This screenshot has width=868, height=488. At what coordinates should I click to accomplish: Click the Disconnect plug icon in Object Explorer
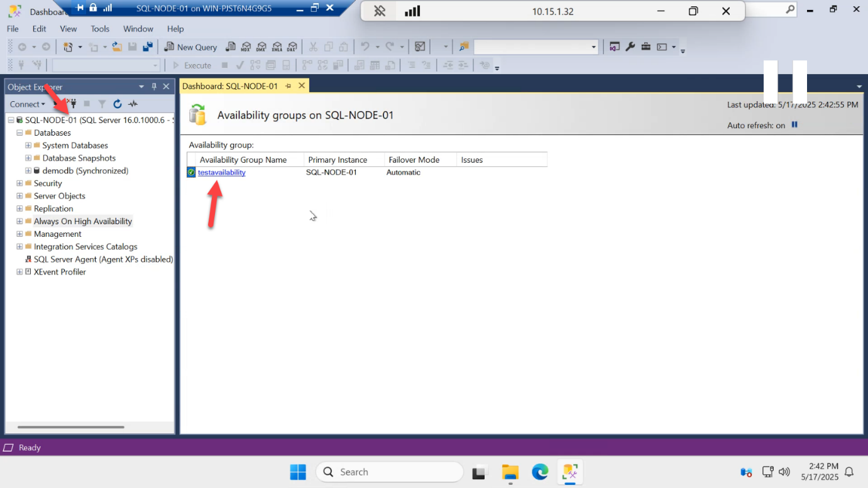[72, 104]
